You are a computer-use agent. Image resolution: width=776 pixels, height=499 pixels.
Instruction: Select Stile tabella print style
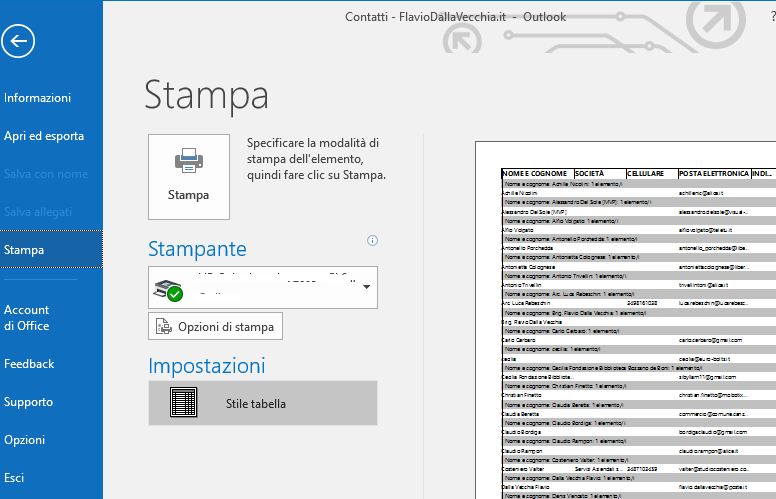[x=263, y=403]
